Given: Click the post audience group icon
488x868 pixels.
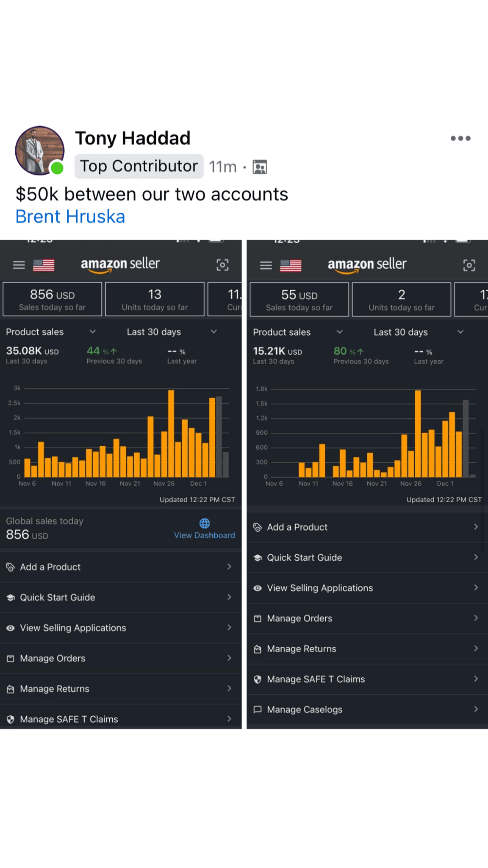Looking at the screenshot, I should pyautogui.click(x=260, y=167).
